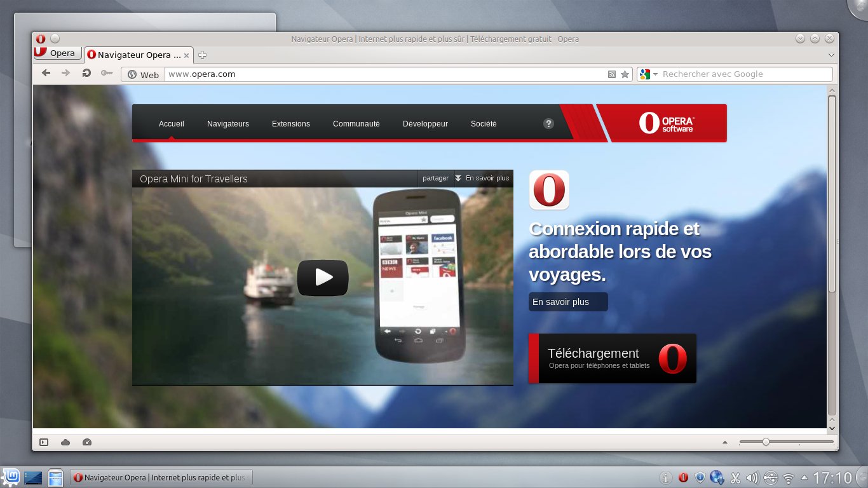Click the blue shield update icon
The height and width of the screenshot is (488, 868).
700,477
